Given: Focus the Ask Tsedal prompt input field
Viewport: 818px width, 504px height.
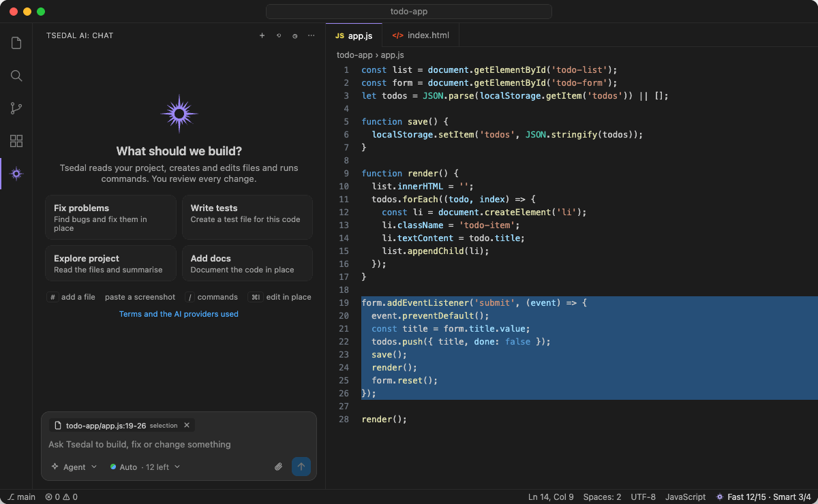Looking at the screenshot, I should point(179,444).
